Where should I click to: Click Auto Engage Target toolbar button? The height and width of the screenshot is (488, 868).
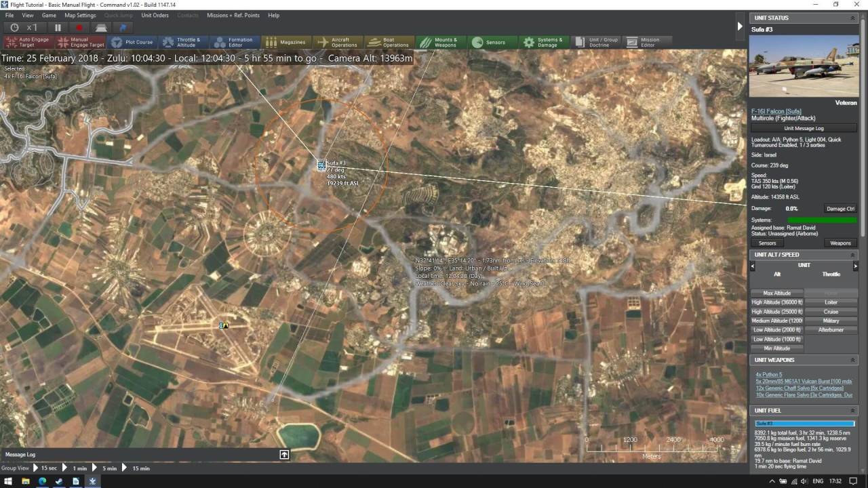27,42
